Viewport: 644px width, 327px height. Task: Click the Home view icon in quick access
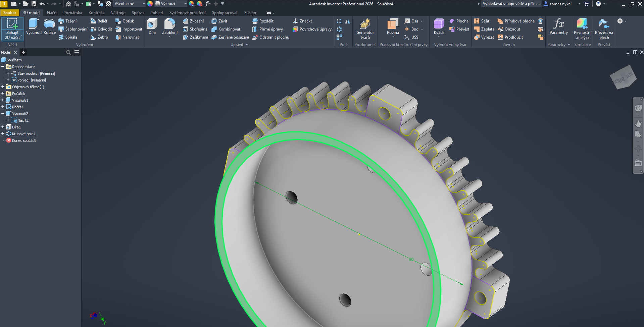coord(68,4)
